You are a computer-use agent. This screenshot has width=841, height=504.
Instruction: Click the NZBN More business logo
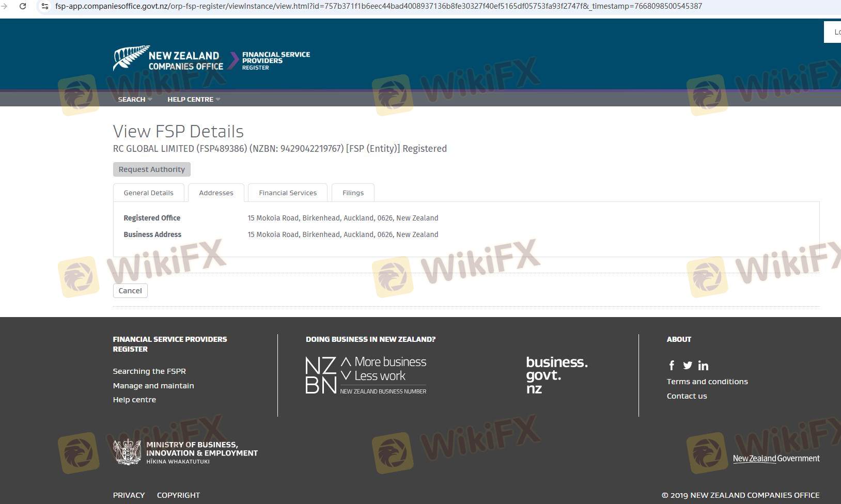[366, 375]
